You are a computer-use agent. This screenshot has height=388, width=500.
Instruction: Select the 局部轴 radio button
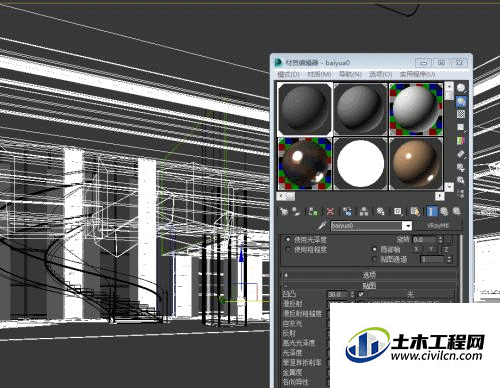pyautogui.click(x=375, y=249)
